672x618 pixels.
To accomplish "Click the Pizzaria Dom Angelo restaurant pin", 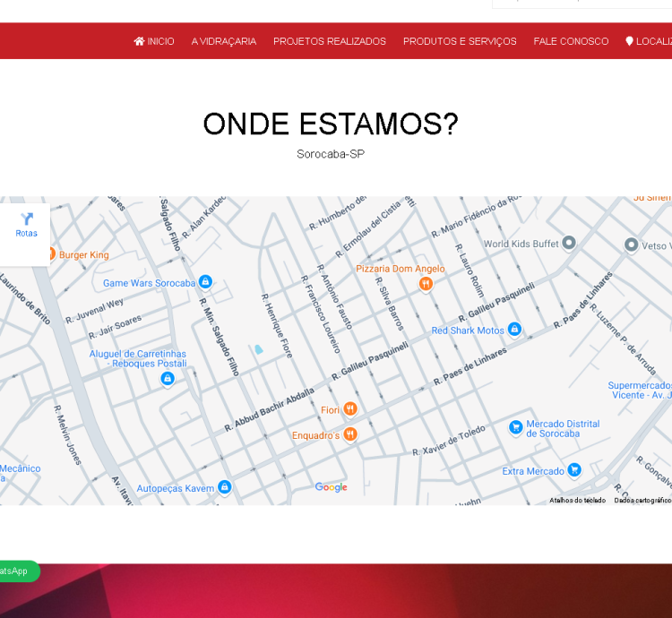I will tap(426, 284).
